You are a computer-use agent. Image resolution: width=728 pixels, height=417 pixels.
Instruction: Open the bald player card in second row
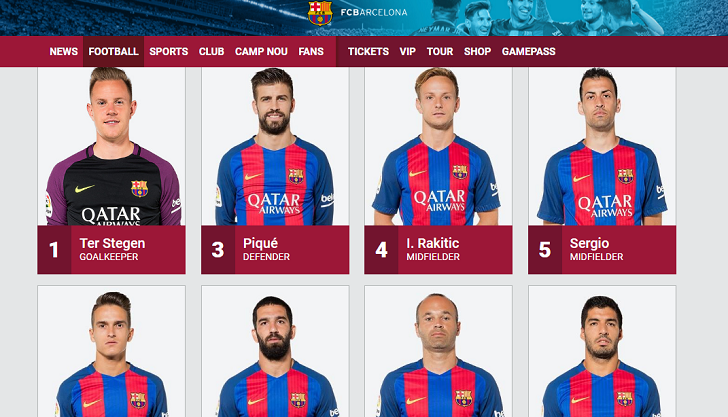[438, 351]
